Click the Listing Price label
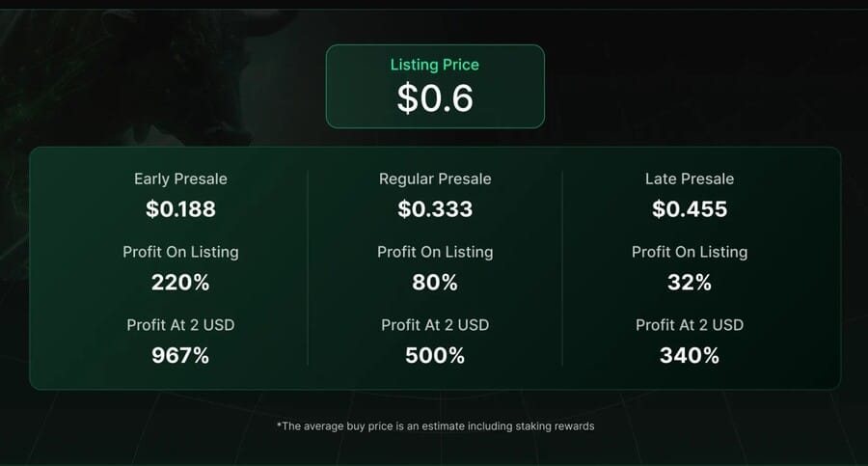This screenshot has width=868, height=466. click(x=434, y=66)
